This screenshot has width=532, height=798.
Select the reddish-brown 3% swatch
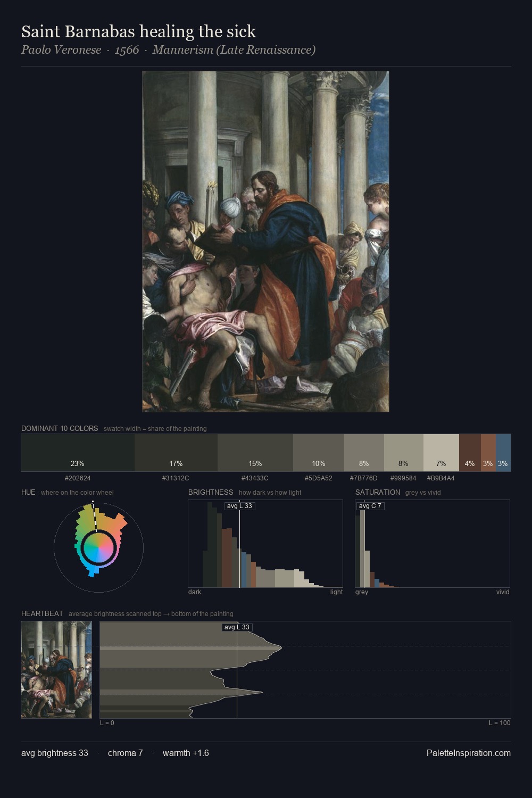[488, 453]
